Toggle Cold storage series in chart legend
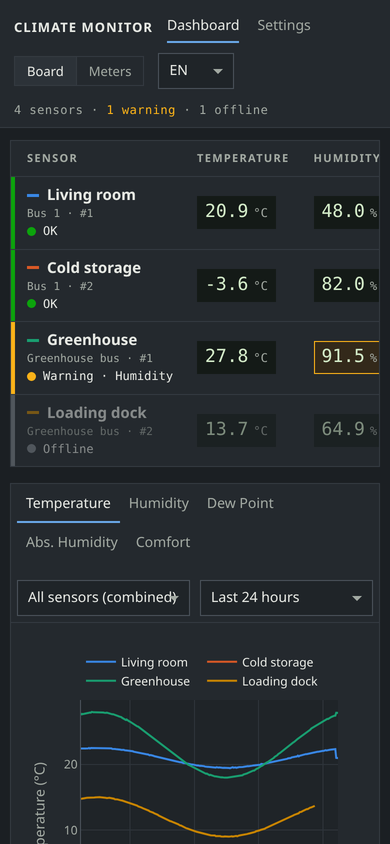Image resolution: width=390 pixels, height=844 pixels. coord(260,663)
